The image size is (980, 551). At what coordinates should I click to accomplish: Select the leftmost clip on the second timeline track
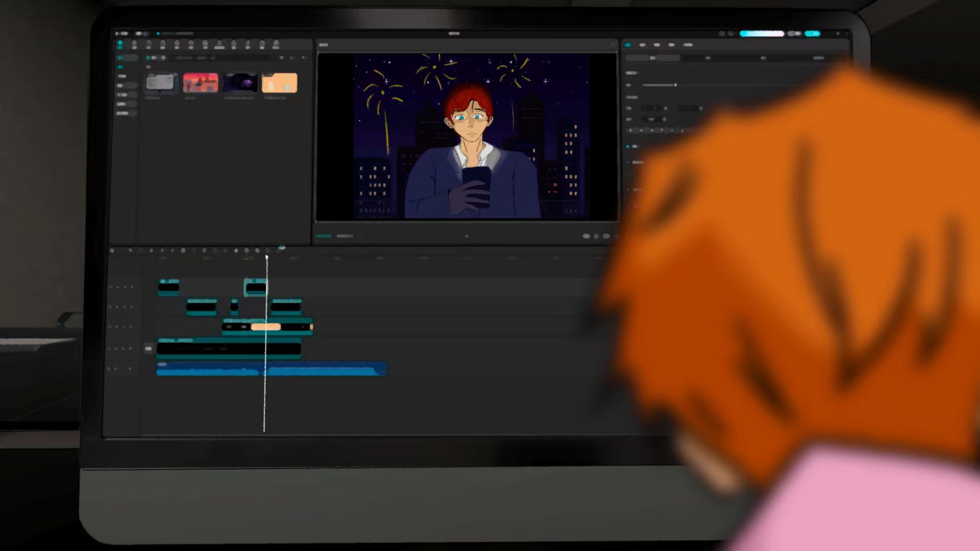click(201, 307)
